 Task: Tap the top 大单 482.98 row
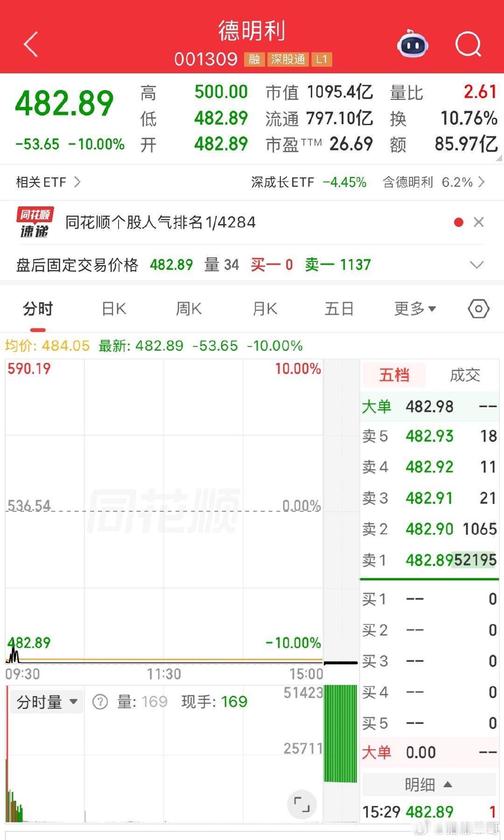429,406
